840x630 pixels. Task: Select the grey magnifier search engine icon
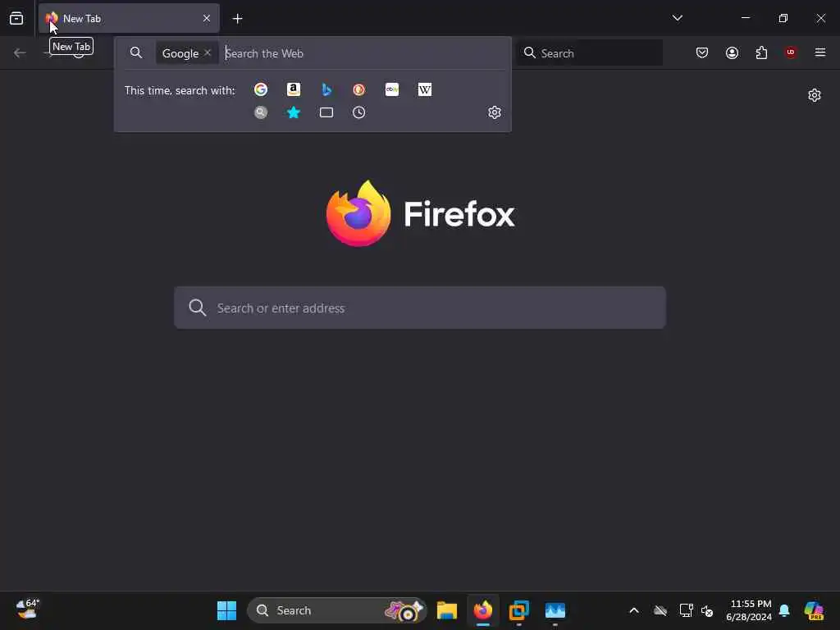pos(261,112)
